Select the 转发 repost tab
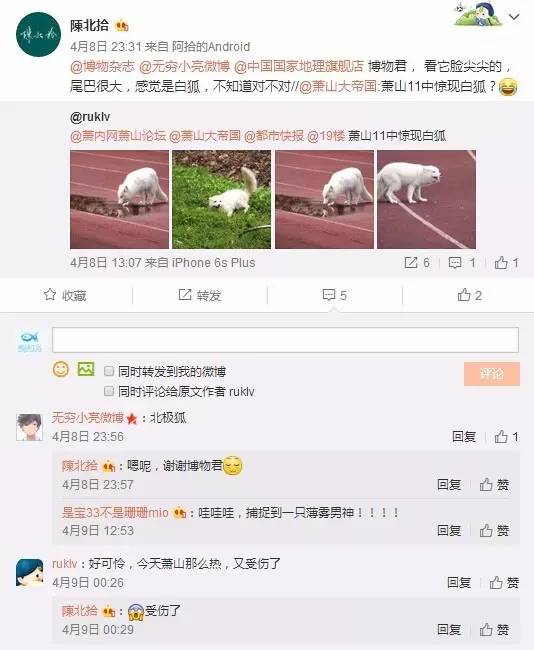Viewport: 534px width, 650px height. point(200,295)
